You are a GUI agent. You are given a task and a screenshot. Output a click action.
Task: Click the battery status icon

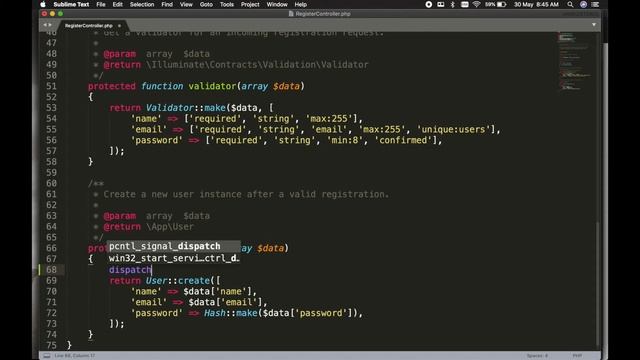502,4
